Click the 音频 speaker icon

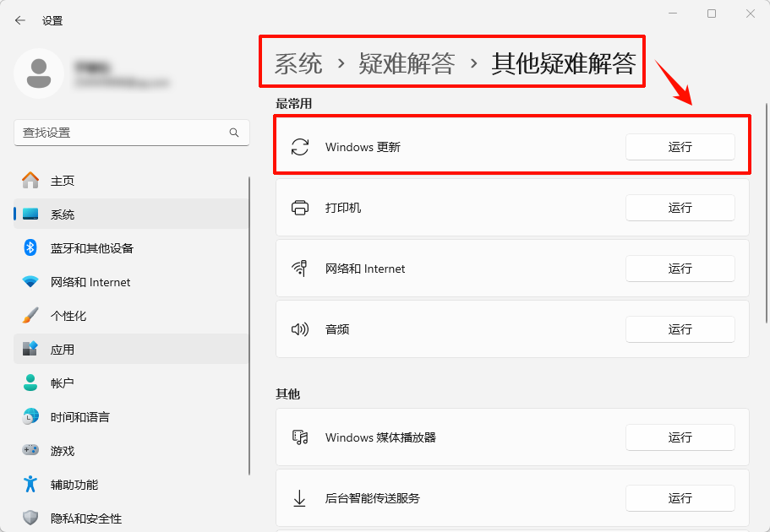click(301, 328)
